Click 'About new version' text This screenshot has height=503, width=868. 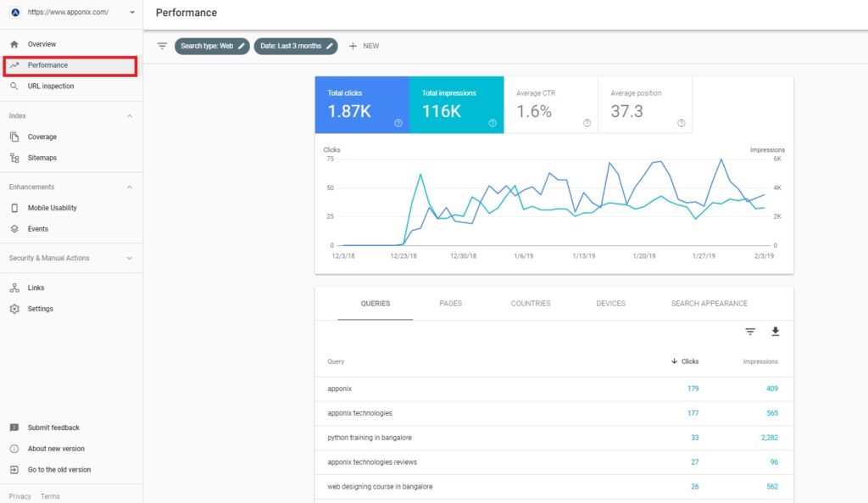tap(56, 449)
